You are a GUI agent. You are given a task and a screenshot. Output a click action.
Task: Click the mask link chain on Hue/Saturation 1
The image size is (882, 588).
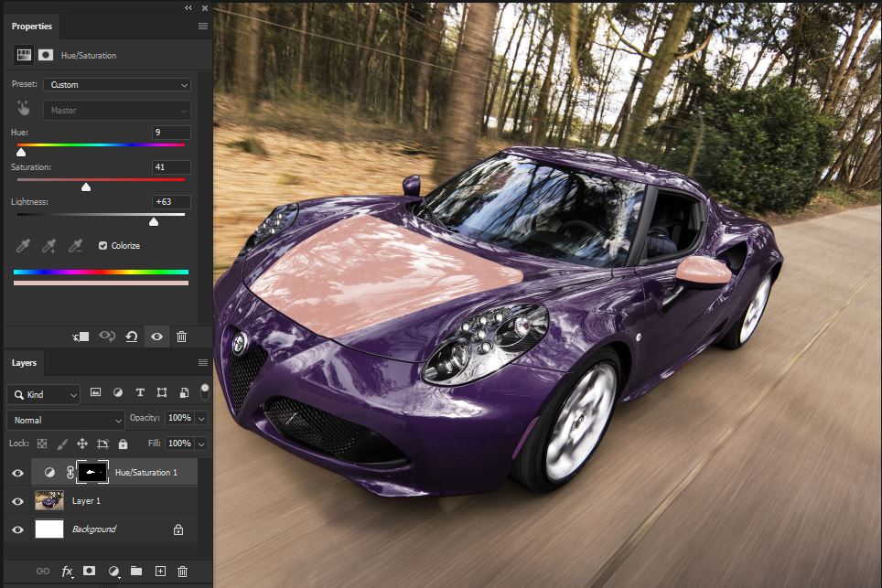pos(70,472)
